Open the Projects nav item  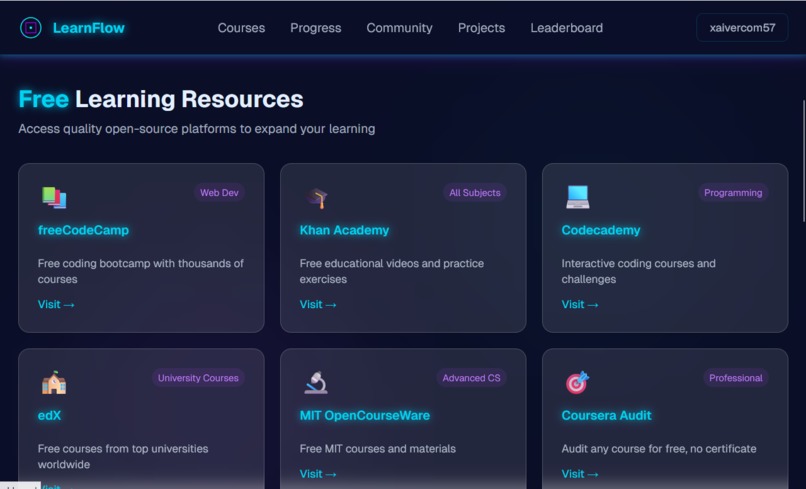tap(481, 28)
